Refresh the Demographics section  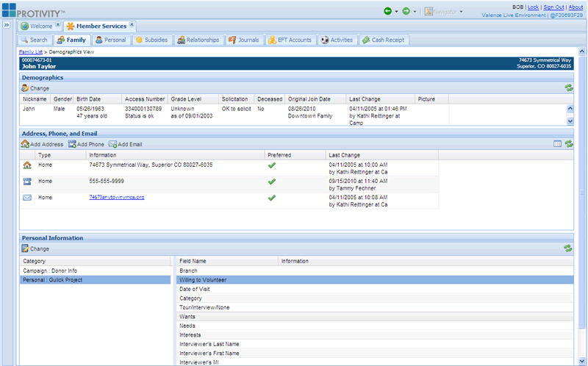tap(569, 87)
